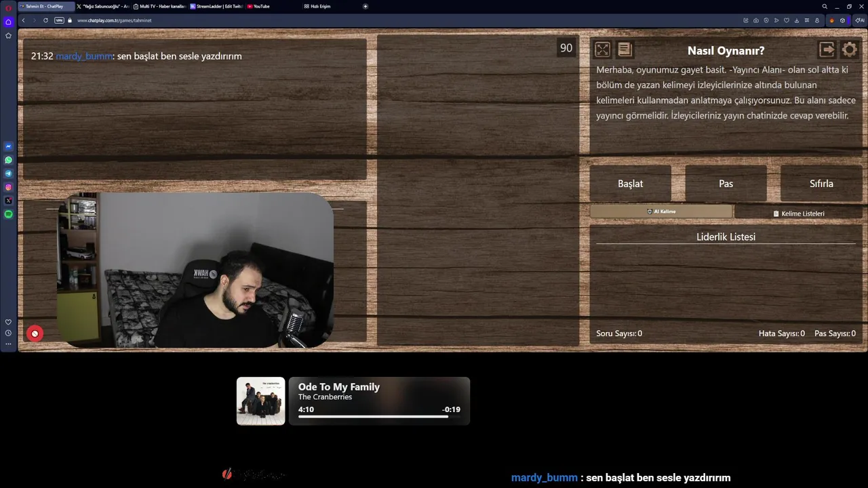Toggle the fullscreen expand icon
This screenshot has height=488, width=868.
[x=602, y=49]
